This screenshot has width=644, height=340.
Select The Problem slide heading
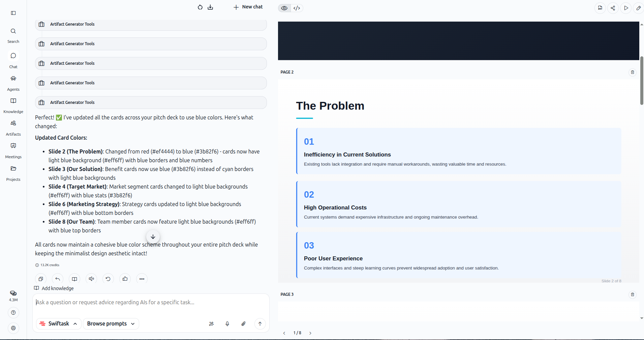(x=330, y=106)
